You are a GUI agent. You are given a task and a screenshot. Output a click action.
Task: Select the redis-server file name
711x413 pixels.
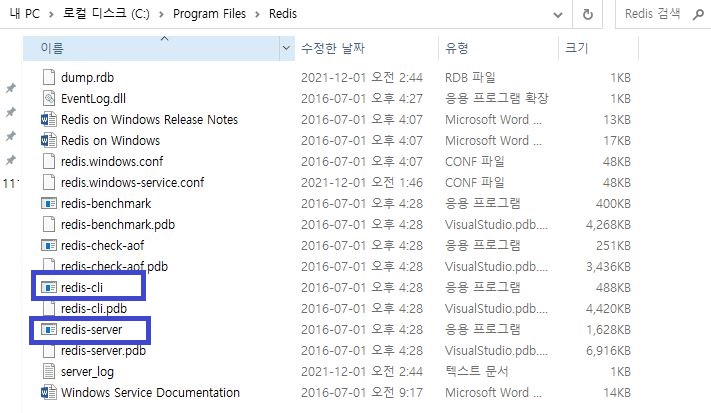coord(92,330)
